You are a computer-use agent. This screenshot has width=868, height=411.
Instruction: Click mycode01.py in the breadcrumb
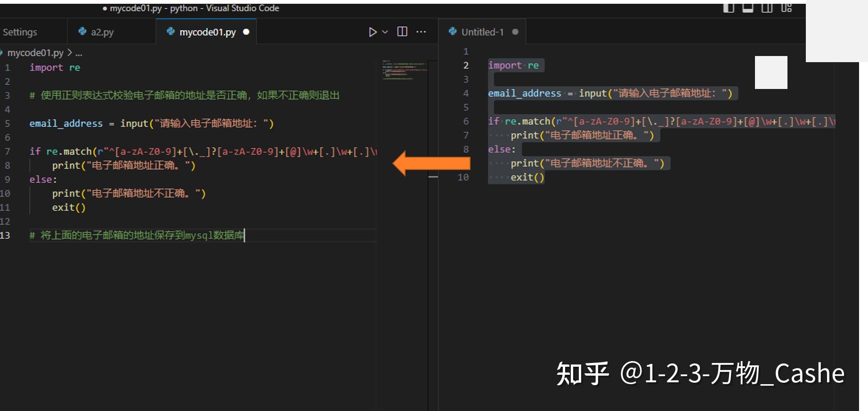[35, 53]
